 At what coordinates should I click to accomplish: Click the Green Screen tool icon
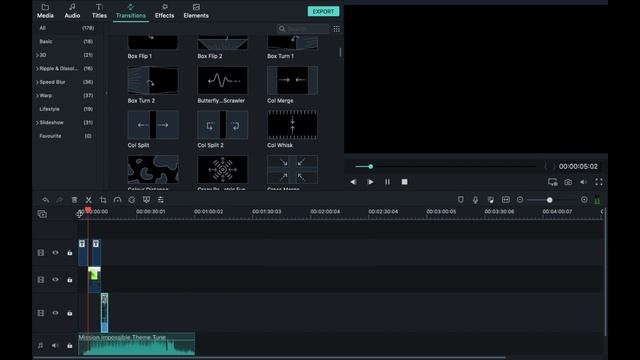point(146,200)
